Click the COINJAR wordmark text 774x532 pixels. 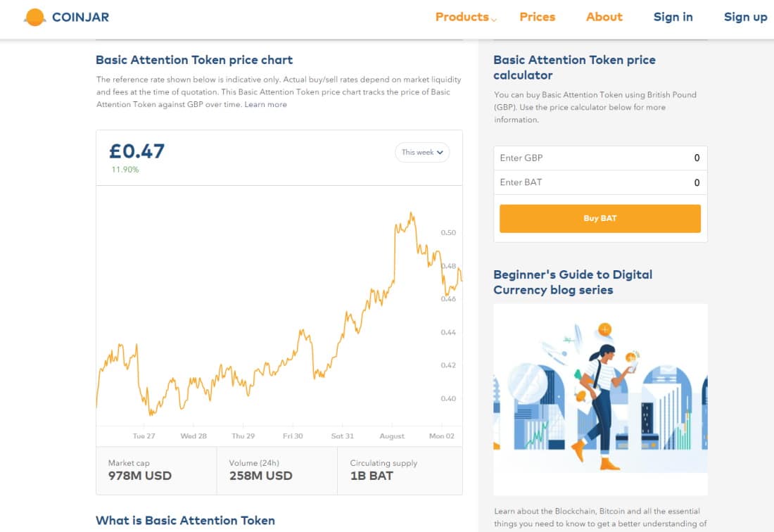[80, 18]
